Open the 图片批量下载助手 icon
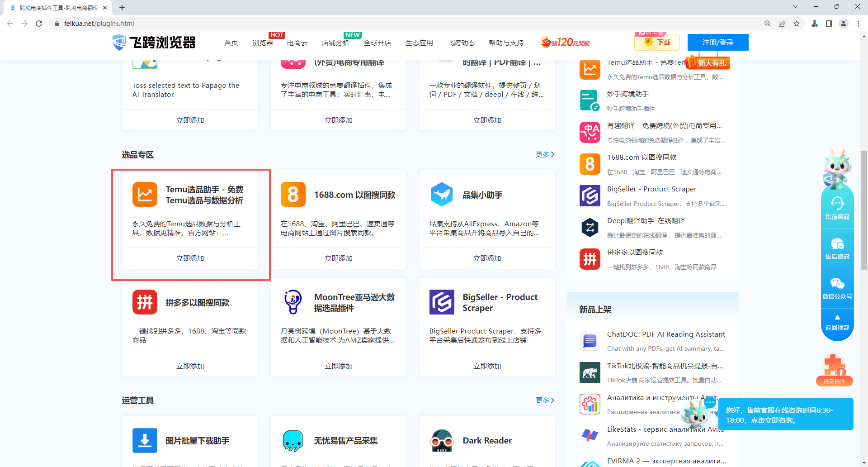Image resolution: width=868 pixels, height=467 pixels. 145,440
